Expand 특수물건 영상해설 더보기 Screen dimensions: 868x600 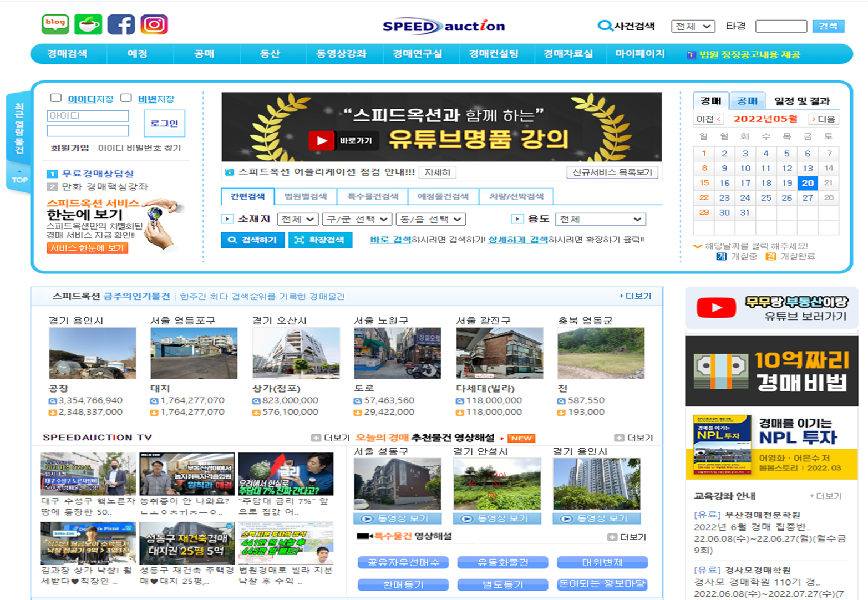627,537
